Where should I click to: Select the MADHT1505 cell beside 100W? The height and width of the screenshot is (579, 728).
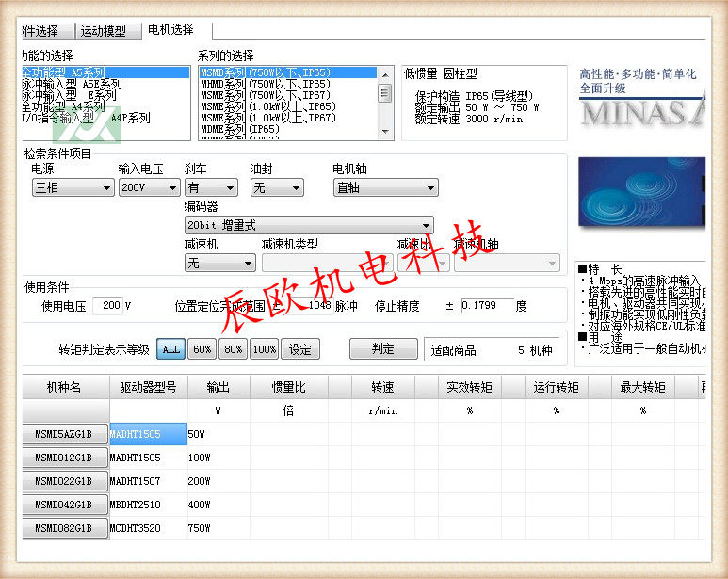pyautogui.click(x=148, y=458)
